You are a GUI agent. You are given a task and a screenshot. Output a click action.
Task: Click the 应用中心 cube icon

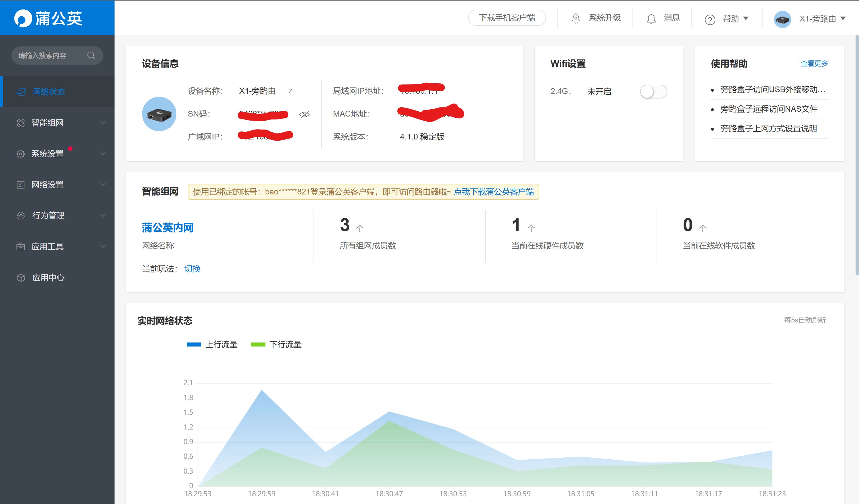(x=21, y=277)
